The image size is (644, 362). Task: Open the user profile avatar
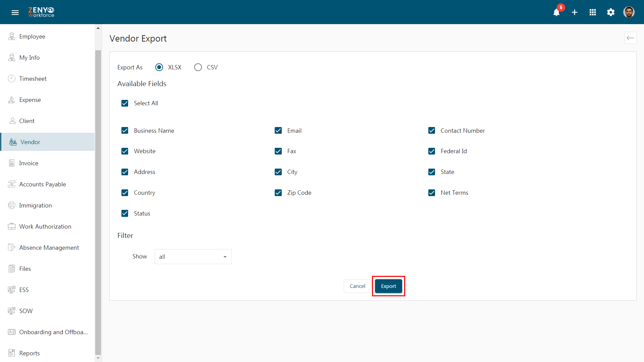coord(629,12)
